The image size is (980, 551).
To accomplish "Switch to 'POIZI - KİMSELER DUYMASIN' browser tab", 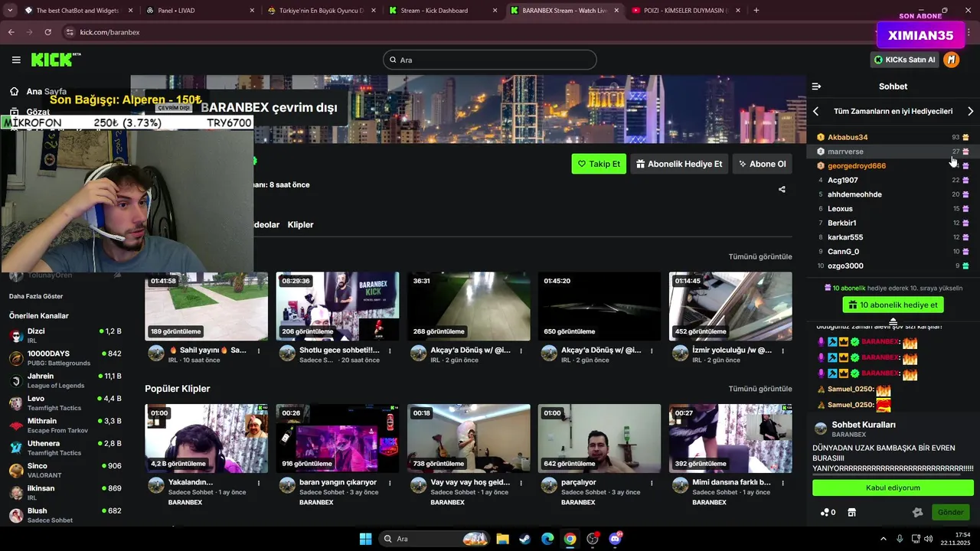I will tap(685, 11).
